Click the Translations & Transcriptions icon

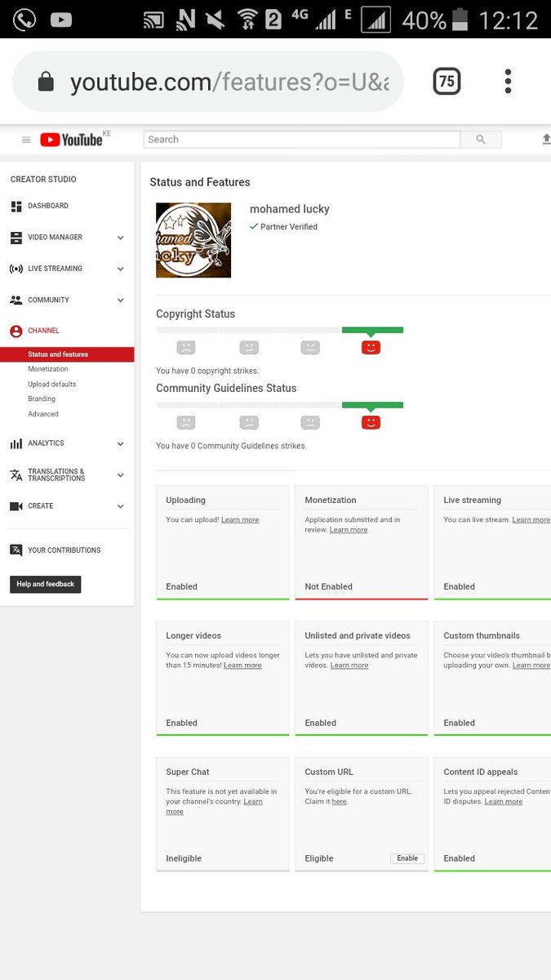(x=16, y=474)
